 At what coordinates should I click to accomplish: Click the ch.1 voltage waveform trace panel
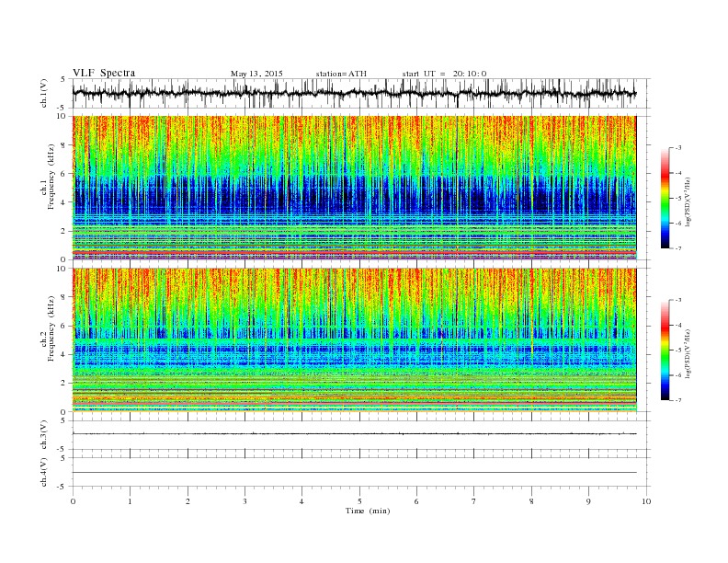[x=361, y=93]
